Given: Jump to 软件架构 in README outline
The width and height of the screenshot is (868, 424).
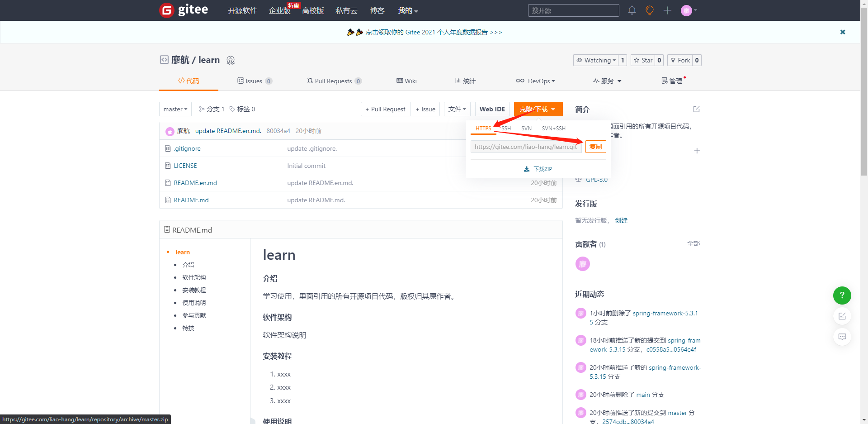Looking at the screenshot, I should click(x=194, y=277).
